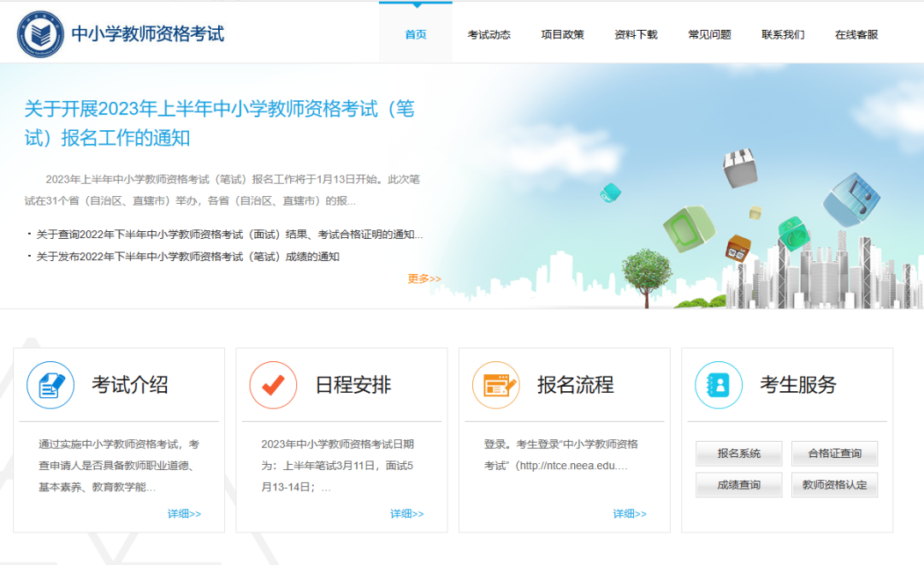Click the 成绩查询 button
924x565 pixels.
739,485
